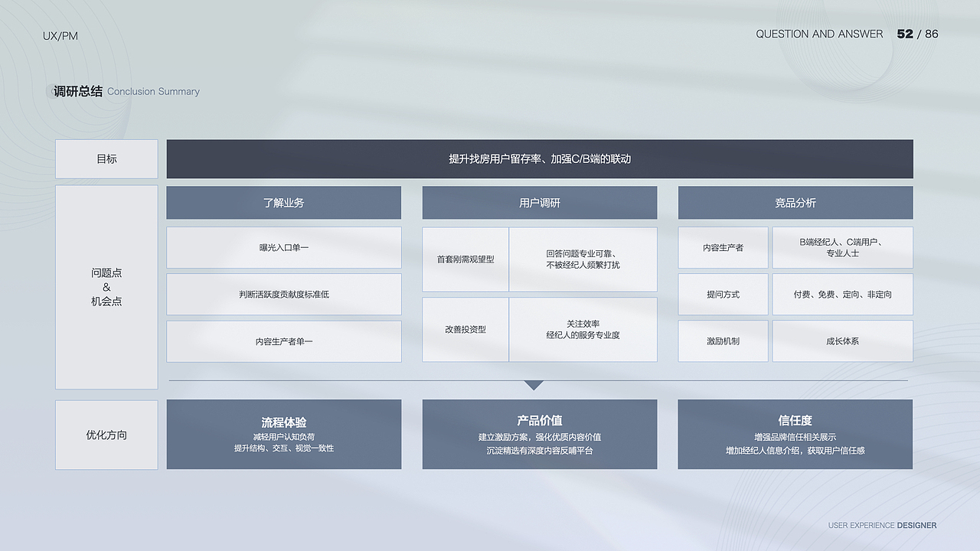This screenshot has width=980, height=551.
Task: Click the 提升找房用户留存率 header banner
Action: tap(540, 158)
